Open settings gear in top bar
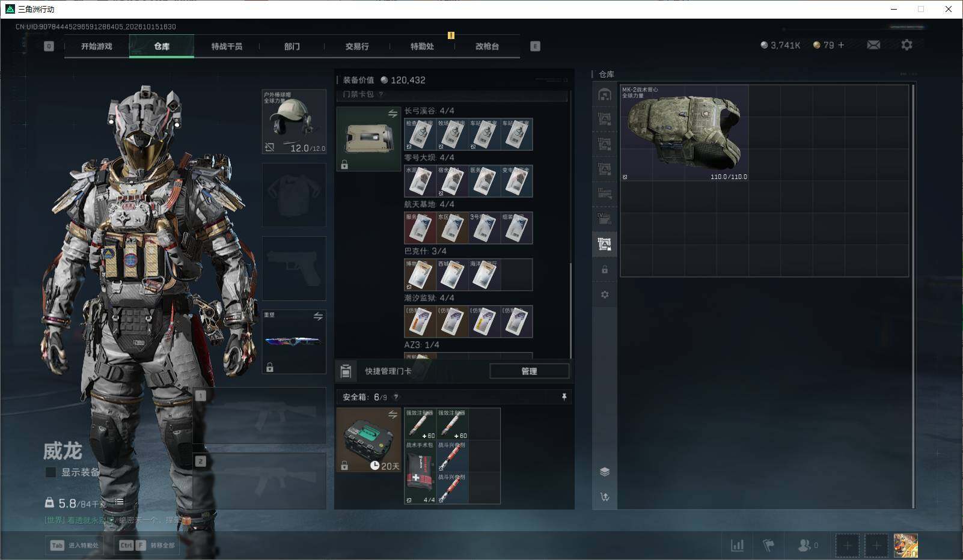This screenshot has width=963, height=560. [x=906, y=45]
